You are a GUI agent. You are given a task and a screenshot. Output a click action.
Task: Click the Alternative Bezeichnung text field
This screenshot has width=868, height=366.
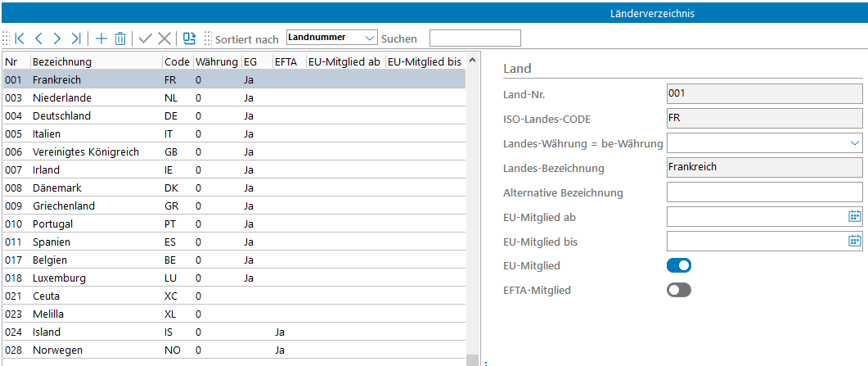coord(764,192)
